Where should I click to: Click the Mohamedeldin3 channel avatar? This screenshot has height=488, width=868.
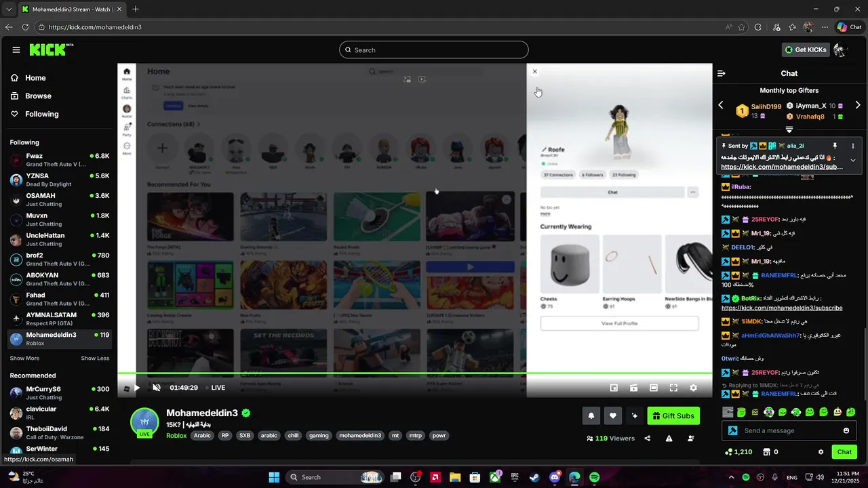pyautogui.click(x=144, y=422)
